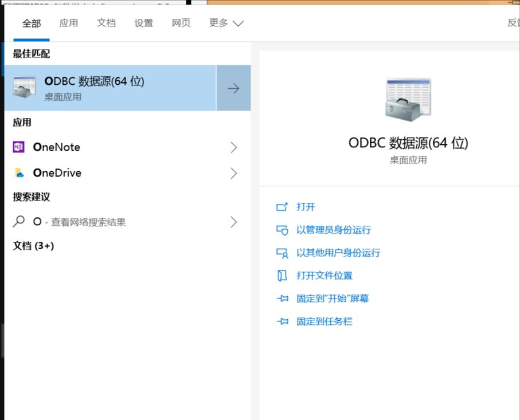Click the open-file-location icon beside 打开文件位置

[283, 276]
